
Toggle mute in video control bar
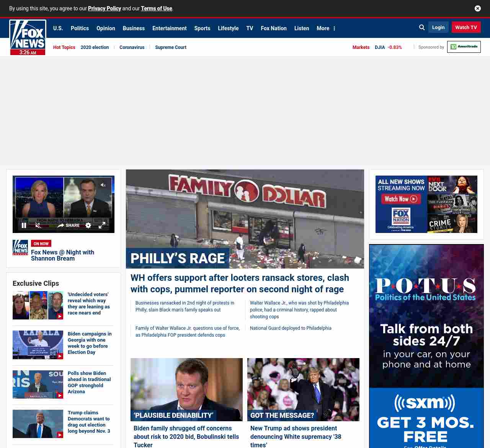tap(38, 225)
